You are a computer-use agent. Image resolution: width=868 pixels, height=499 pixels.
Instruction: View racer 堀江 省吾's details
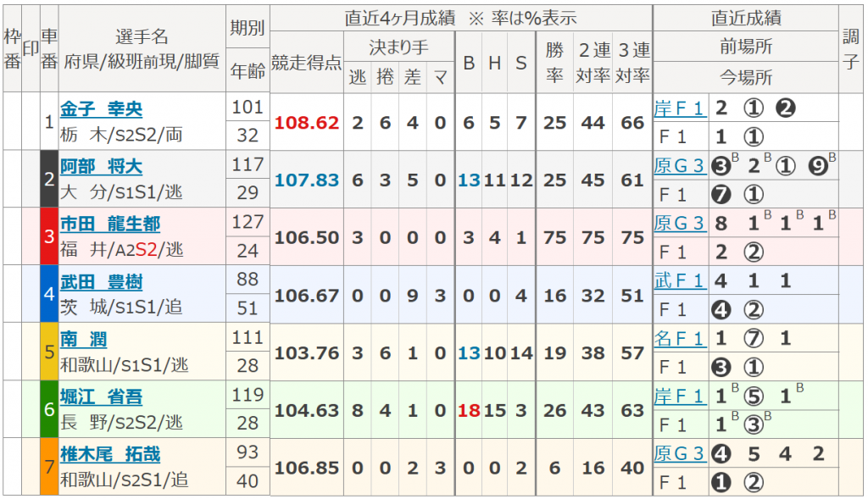click(x=101, y=397)
